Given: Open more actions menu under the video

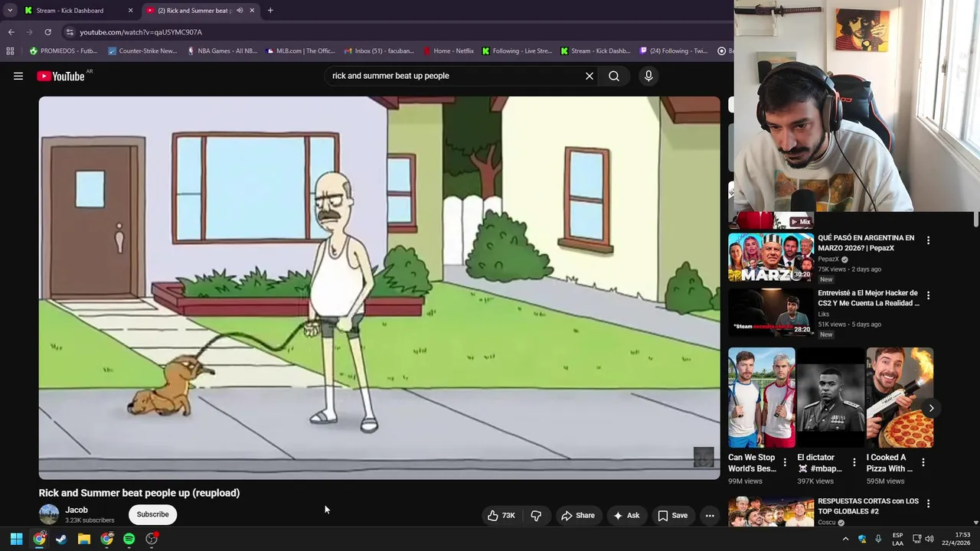Looking at the screenshot, I should (710, 515).
